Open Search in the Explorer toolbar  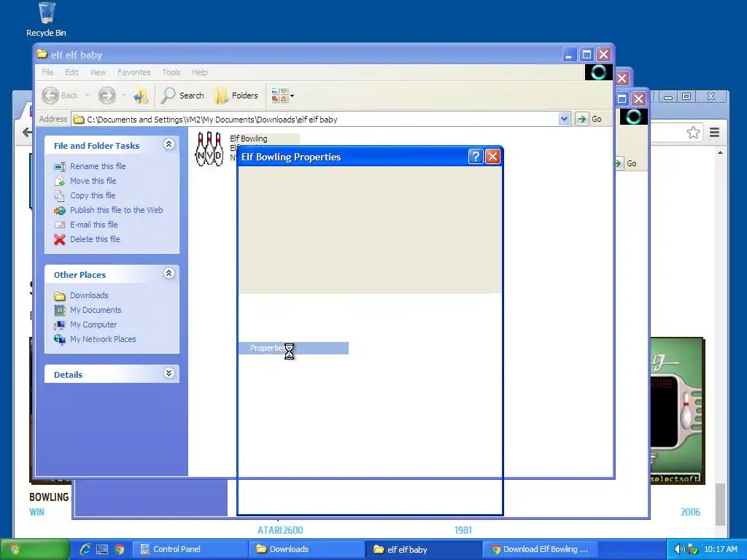pos(182,96)
